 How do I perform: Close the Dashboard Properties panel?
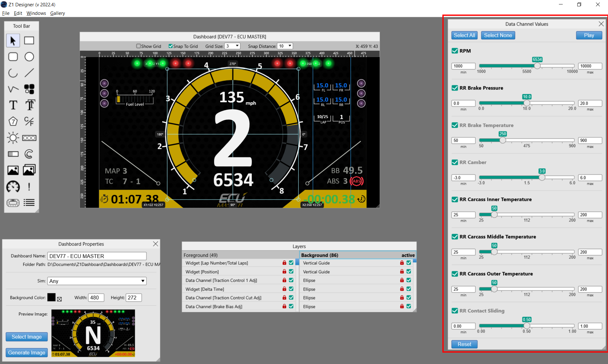155,244
